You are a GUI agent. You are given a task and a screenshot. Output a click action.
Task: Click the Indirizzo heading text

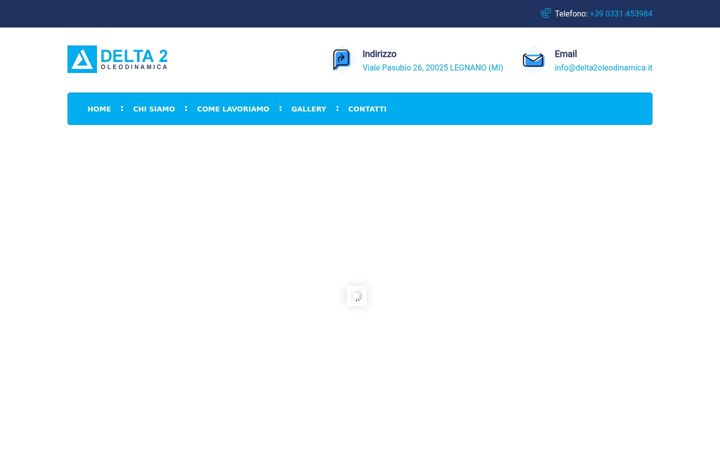pyautogui.click(x=379, y=54)
